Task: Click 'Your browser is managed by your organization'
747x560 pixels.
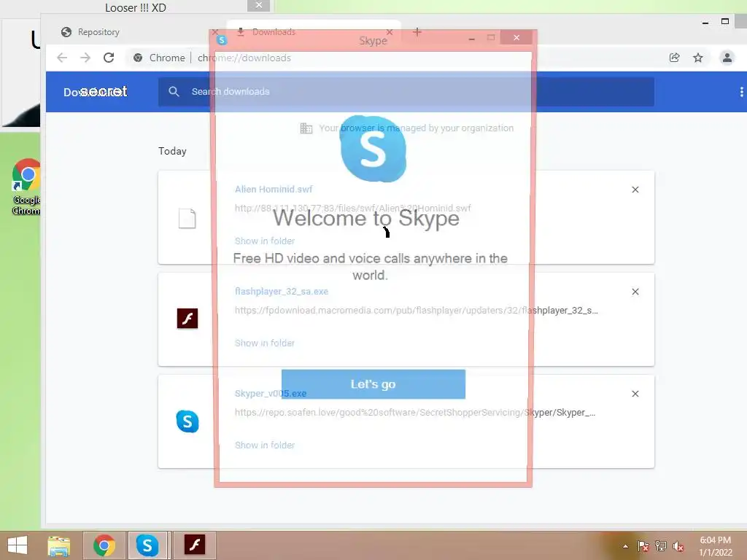Action: tap(416, 128)
